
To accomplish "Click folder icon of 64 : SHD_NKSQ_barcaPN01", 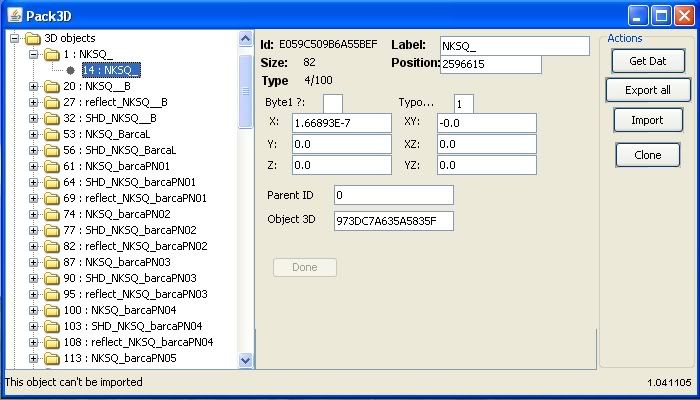I will point(52,182).
